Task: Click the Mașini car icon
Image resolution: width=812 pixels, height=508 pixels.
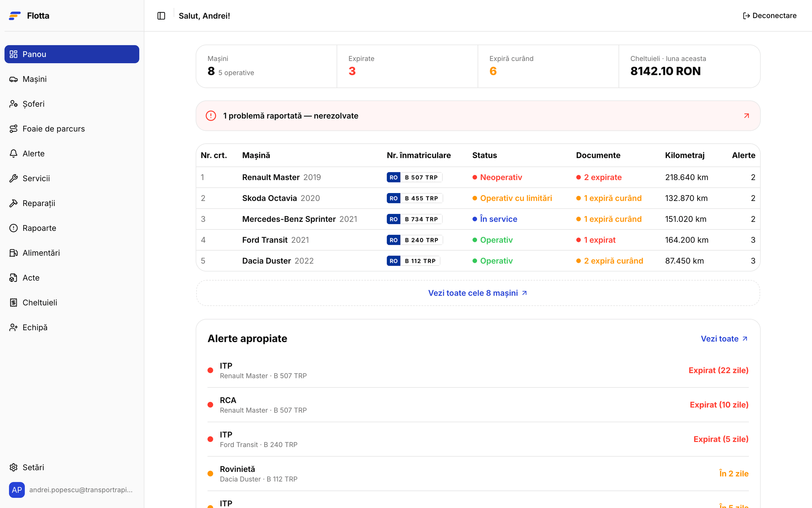Action: [x=13, y=79]
